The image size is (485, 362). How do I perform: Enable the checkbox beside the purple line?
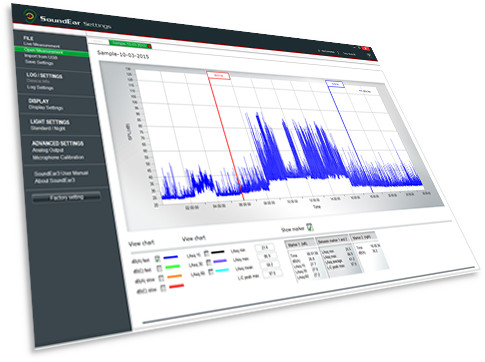208,263
